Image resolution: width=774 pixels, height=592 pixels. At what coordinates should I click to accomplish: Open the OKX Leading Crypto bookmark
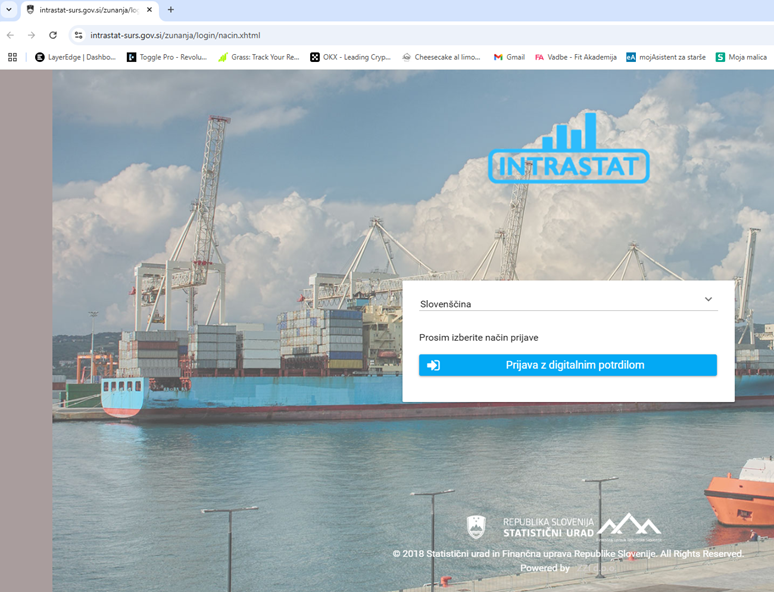click(350, 57)
